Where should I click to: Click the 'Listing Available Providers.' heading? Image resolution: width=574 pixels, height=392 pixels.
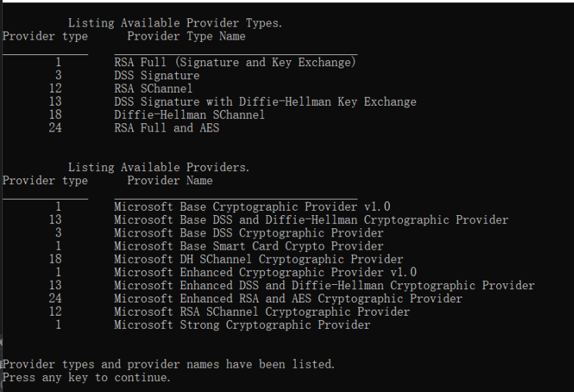click(x=159, y=167)
